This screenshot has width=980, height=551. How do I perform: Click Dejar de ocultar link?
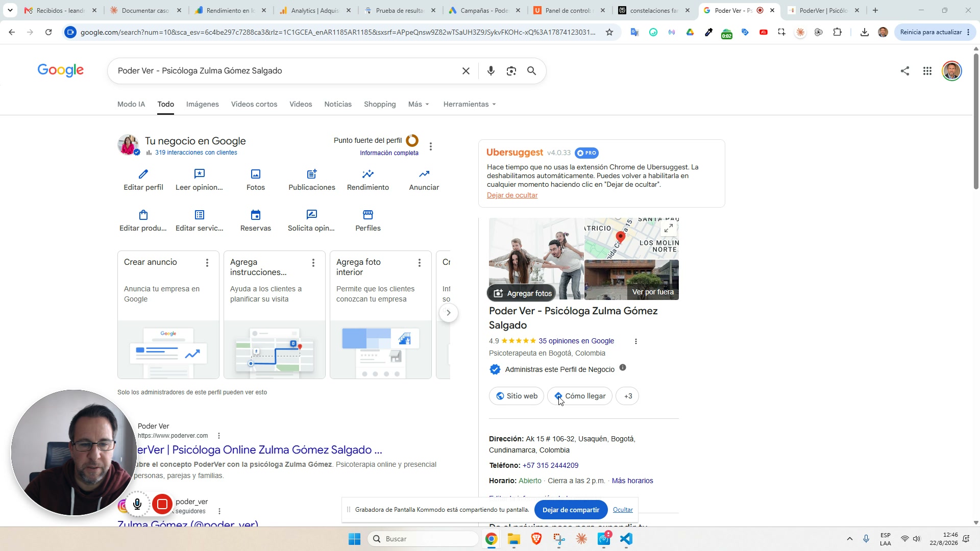[x=512, y=195]
